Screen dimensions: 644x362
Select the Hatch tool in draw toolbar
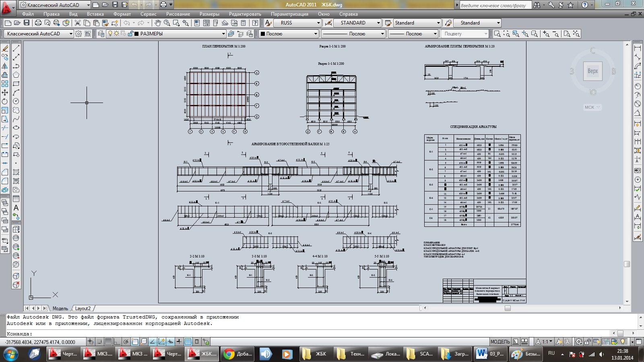pyautogui.click(x=16, y=172)
